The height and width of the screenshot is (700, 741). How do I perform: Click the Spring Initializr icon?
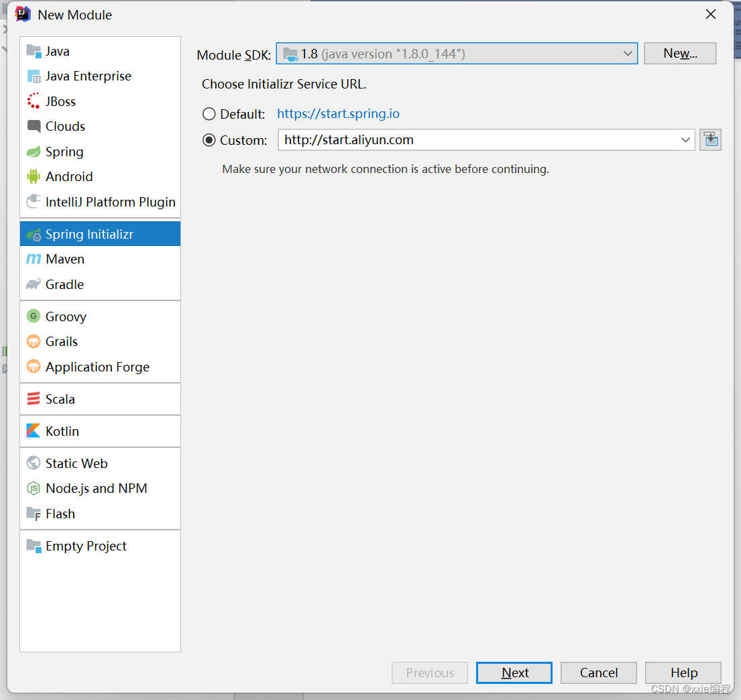(x=34, y=235)
